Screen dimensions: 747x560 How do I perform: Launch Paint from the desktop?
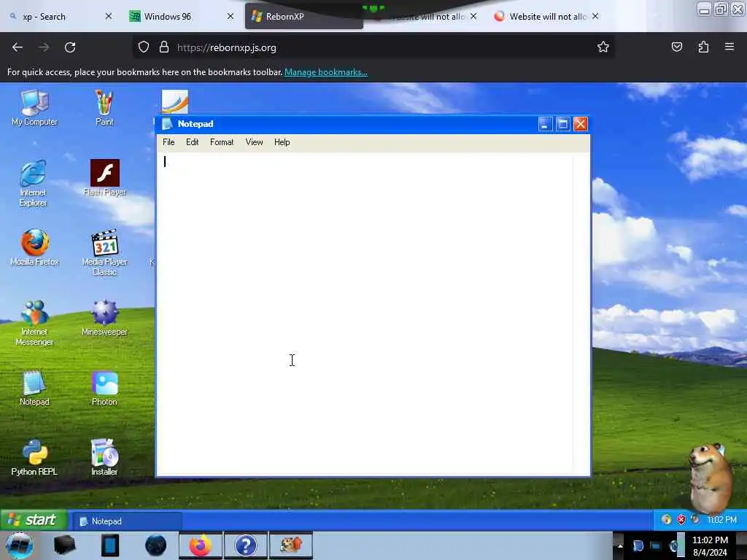104,108
